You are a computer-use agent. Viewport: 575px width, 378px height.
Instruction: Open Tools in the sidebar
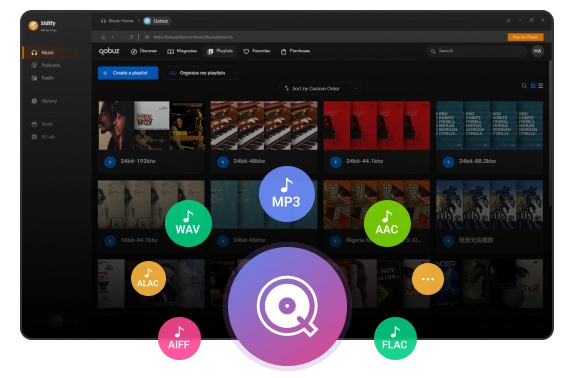click(43, 124)
